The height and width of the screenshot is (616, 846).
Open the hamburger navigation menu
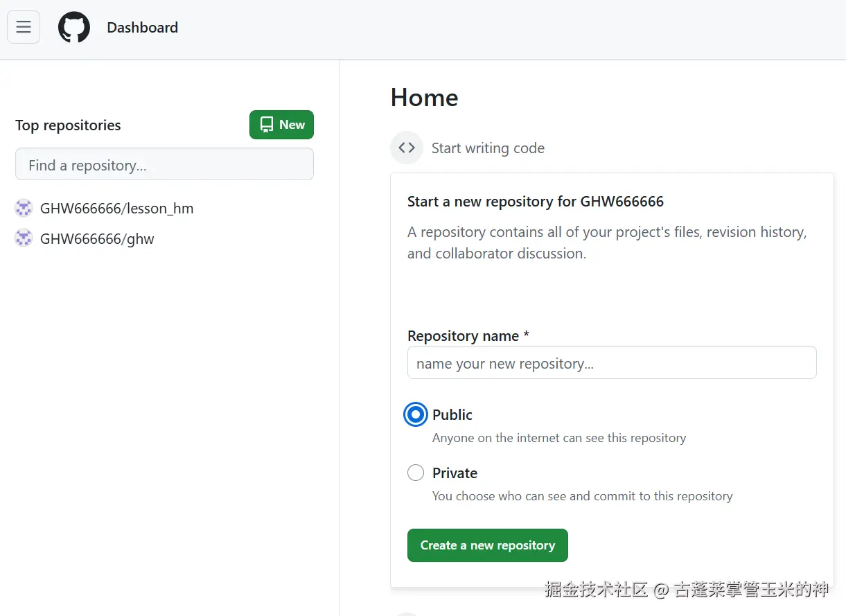point(24,27)
